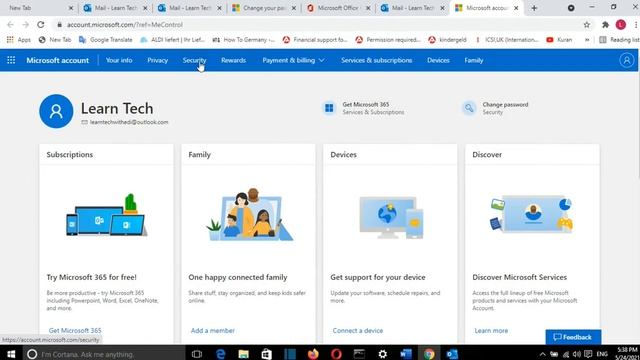Click the Family card illustration
Viewport: 640px width, 360px height.
click(249, 215)
